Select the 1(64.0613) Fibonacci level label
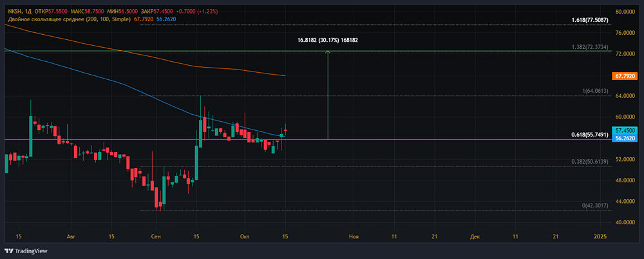 594,91
